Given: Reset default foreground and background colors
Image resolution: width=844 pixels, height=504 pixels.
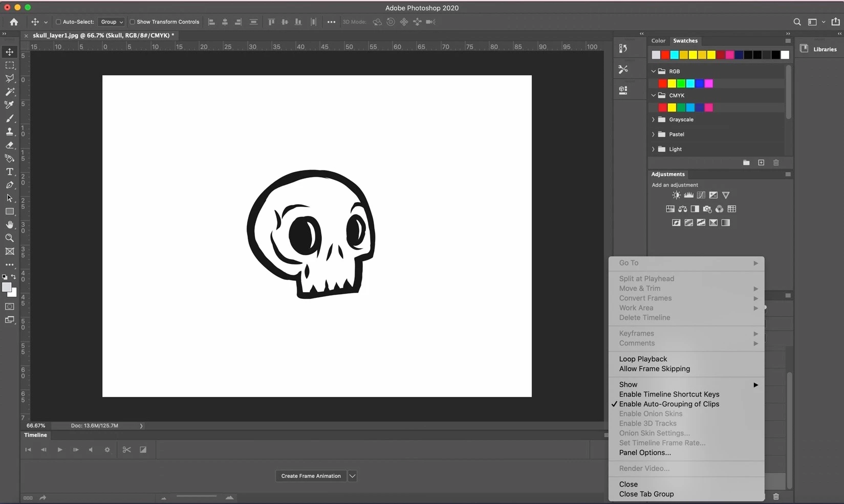Looking at the screenshot, I should (x=5, y=277).
